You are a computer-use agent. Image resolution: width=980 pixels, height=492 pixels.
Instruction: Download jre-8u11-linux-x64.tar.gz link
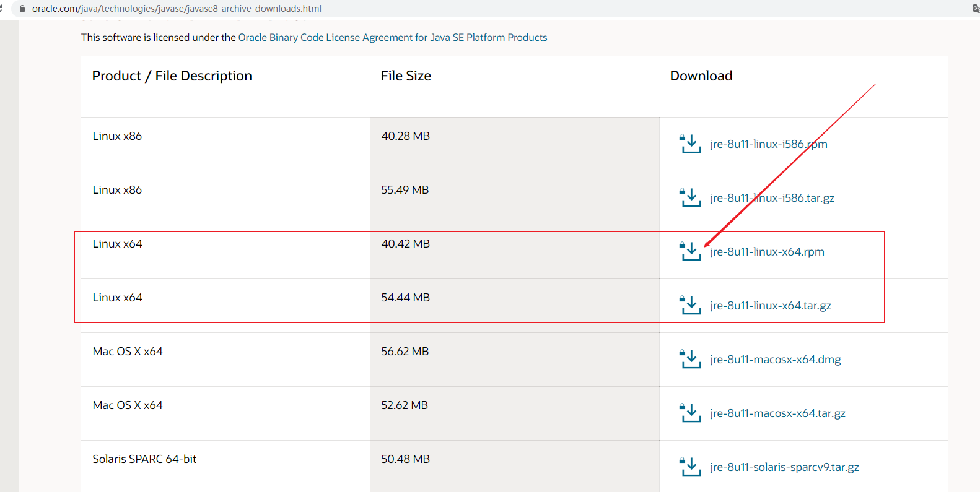pos(771,306)
